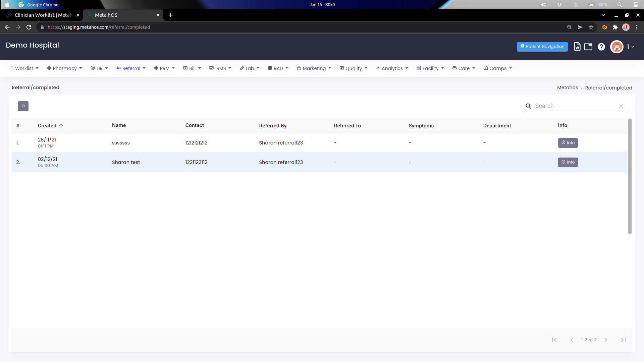Click the first page navigation icon

click(x=554, y=340)
